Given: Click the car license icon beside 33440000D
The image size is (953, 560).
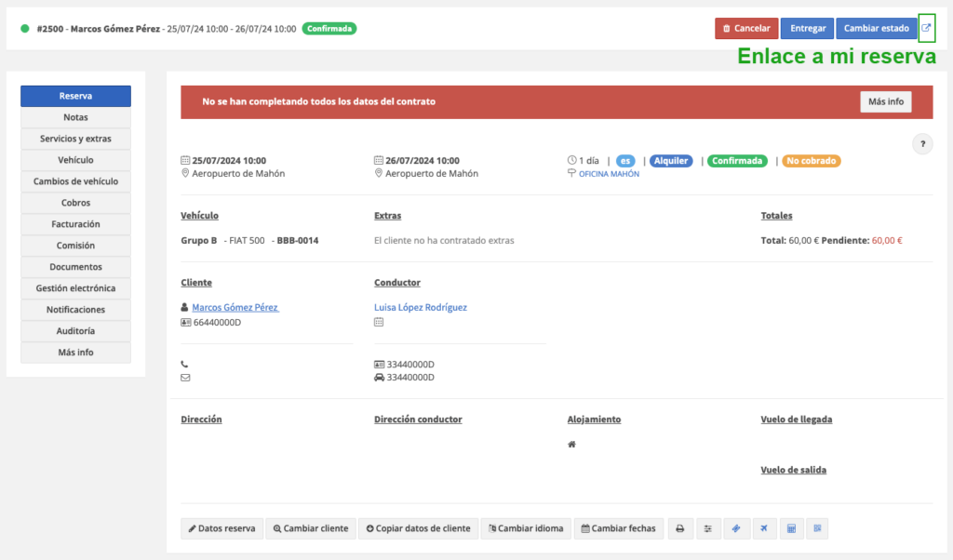Looking at the screenshot, I should (380, 378).
